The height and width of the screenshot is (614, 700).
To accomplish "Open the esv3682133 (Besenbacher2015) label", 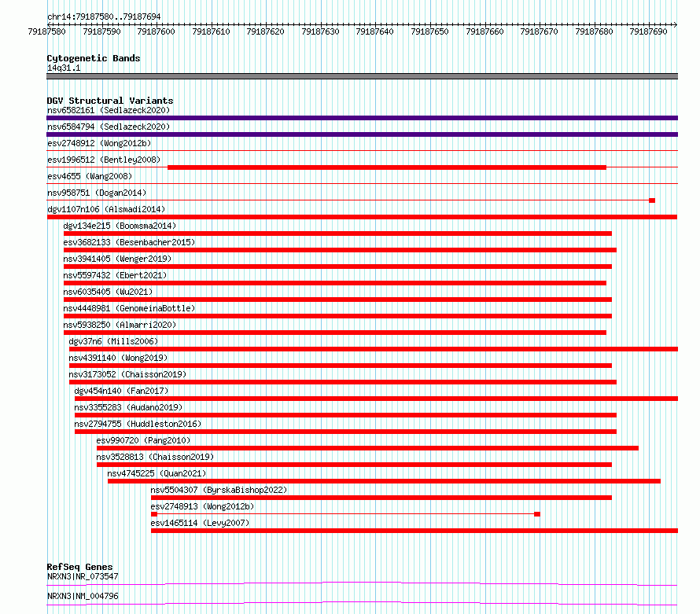I will [x=129, y=242].
